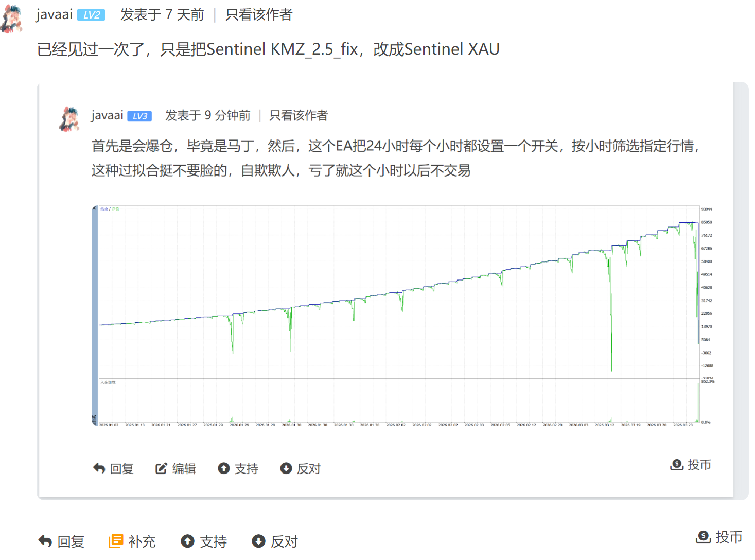Click up-arrow icon in quoted comment
Screen dimensions: 755x560
[223, 468]
